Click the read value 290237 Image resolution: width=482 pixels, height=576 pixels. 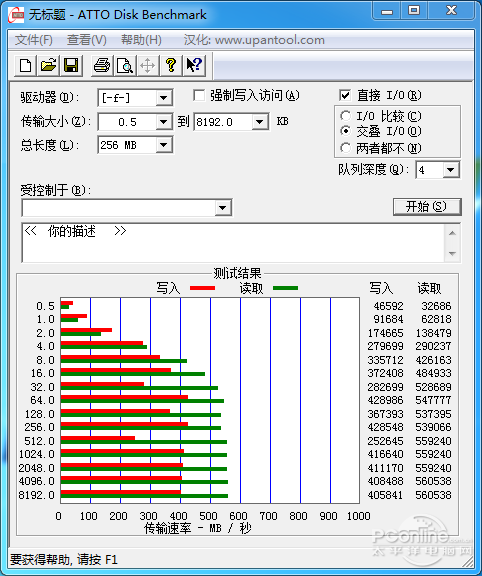point(433,346)
